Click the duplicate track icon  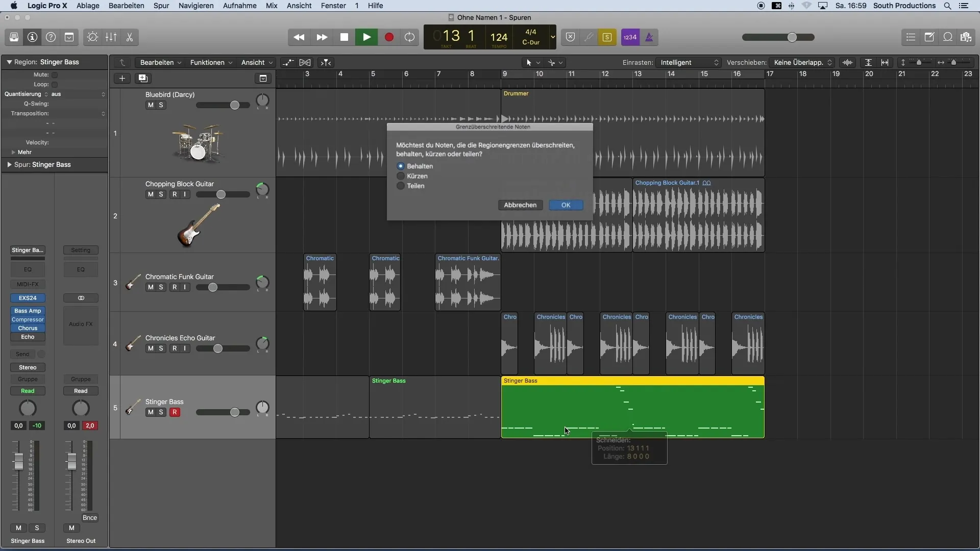point(143,78)
